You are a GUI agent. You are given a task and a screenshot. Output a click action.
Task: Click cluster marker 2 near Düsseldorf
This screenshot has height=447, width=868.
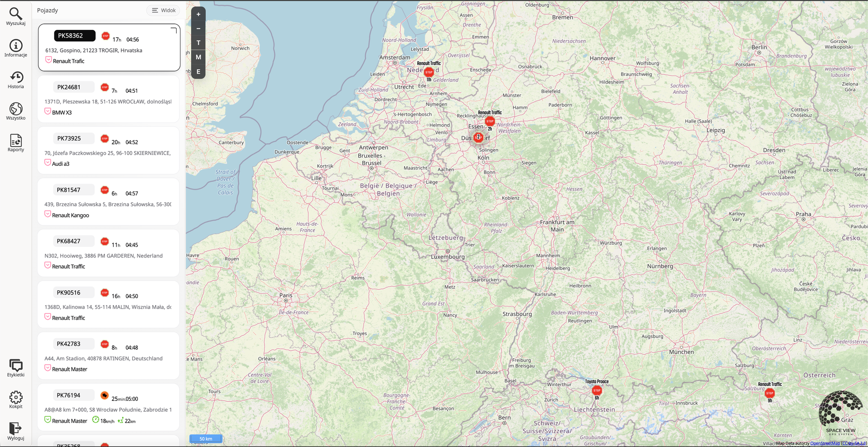[x=478, y=137]
